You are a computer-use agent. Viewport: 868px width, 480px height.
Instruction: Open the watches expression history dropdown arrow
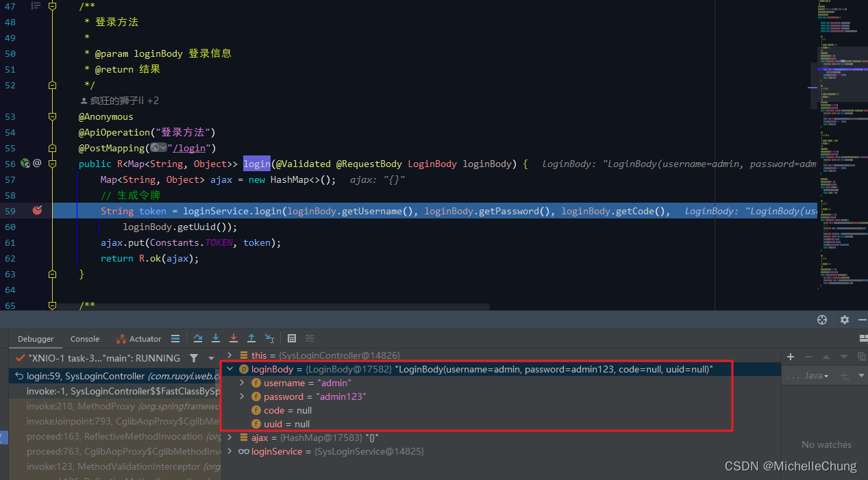(x=860, y=376)
